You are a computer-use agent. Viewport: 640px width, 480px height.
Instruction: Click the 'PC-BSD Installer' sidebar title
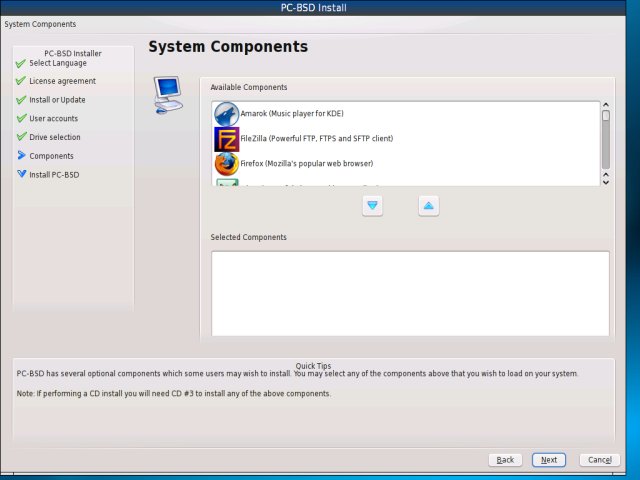(x=73, y=53)
